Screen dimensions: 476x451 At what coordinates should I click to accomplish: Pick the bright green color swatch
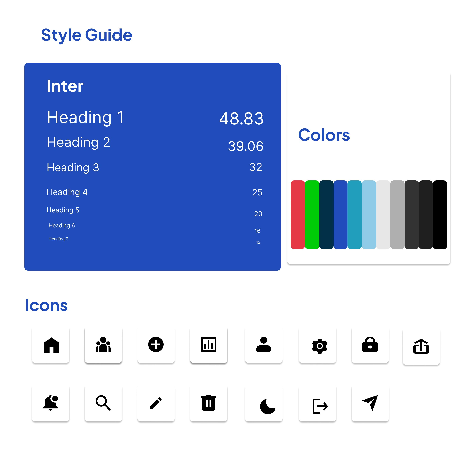[x=312, y=215]
